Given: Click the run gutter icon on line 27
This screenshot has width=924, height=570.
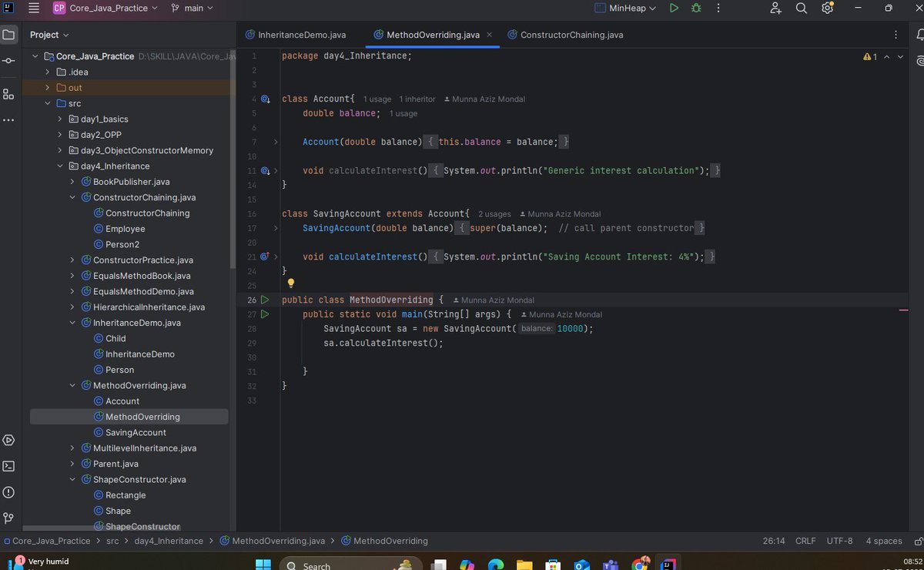Looking at the screenshot, I should tap(265, 314).
